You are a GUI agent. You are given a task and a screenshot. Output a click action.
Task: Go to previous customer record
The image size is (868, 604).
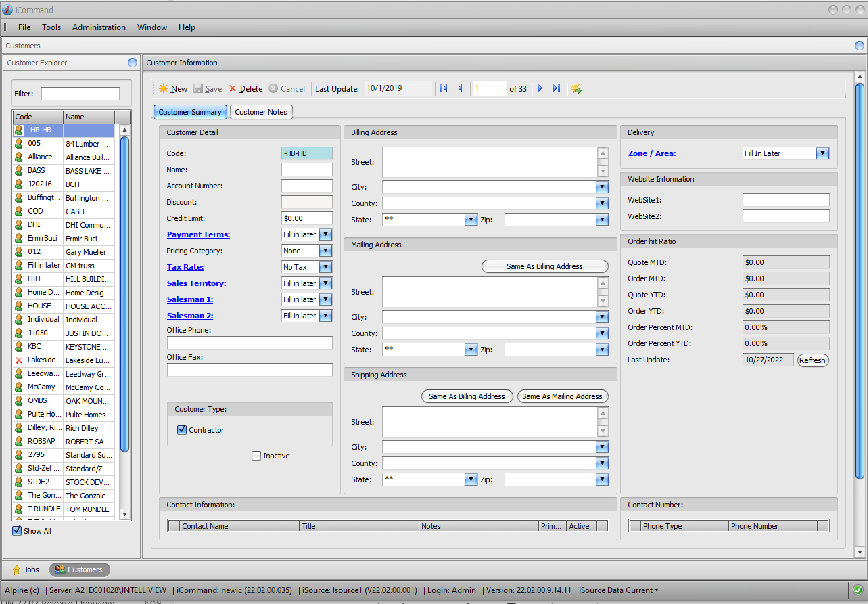460,89
